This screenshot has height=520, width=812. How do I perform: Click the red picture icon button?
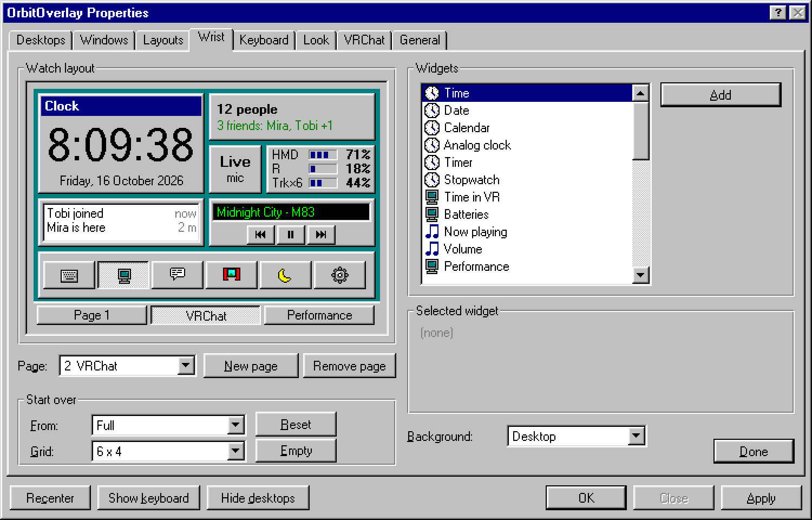pos(232,275)
